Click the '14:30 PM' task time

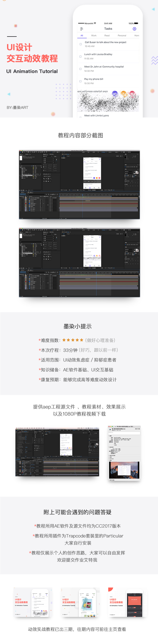[89, 71]
